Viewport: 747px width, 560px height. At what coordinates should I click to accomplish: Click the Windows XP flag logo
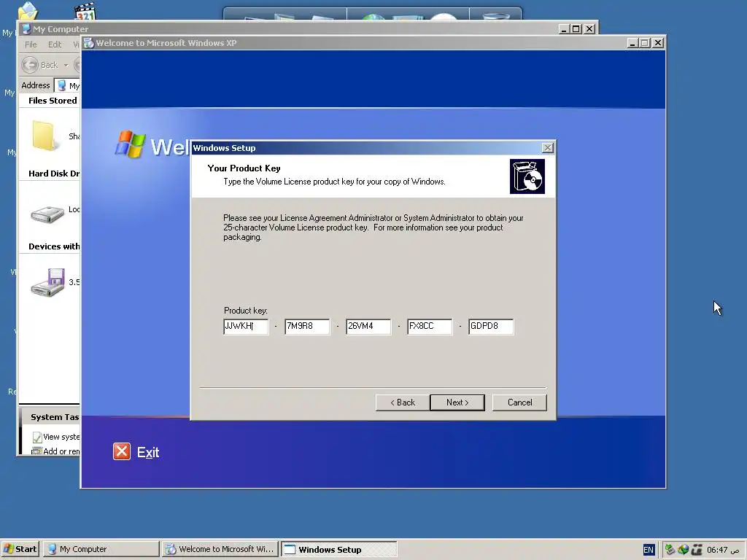tap(130, 144)
